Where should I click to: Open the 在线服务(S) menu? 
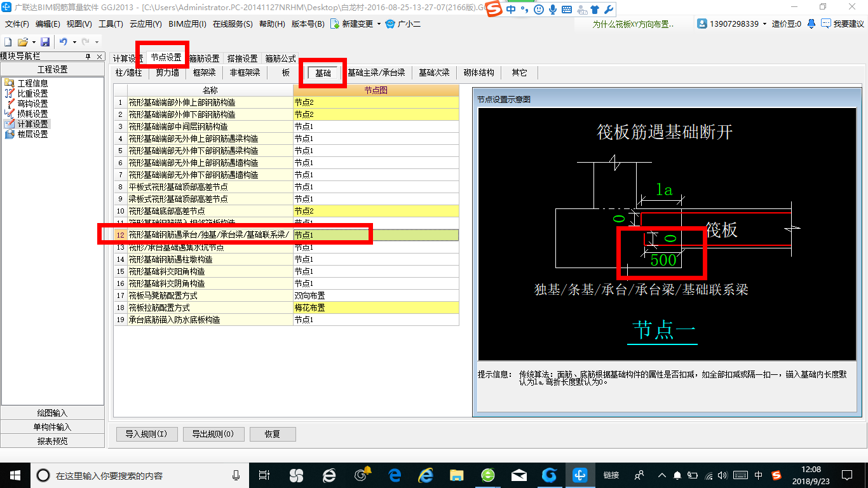[232, 24]
